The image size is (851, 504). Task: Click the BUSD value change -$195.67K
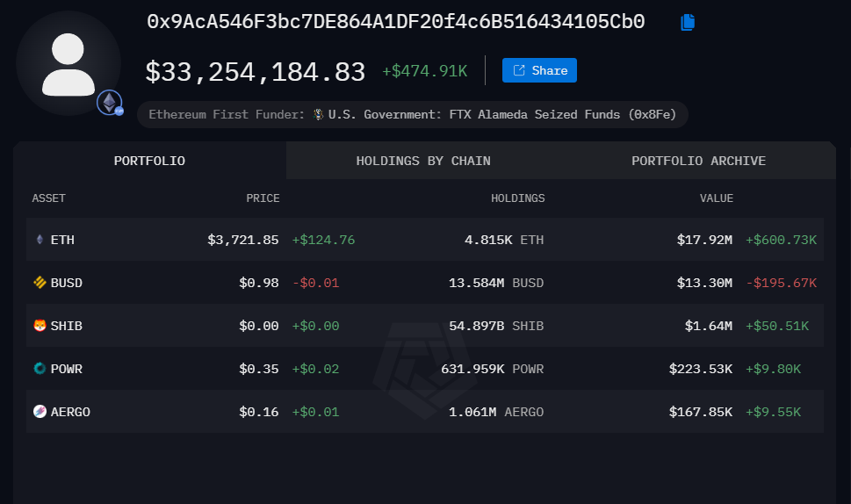(x=781, y=283)
